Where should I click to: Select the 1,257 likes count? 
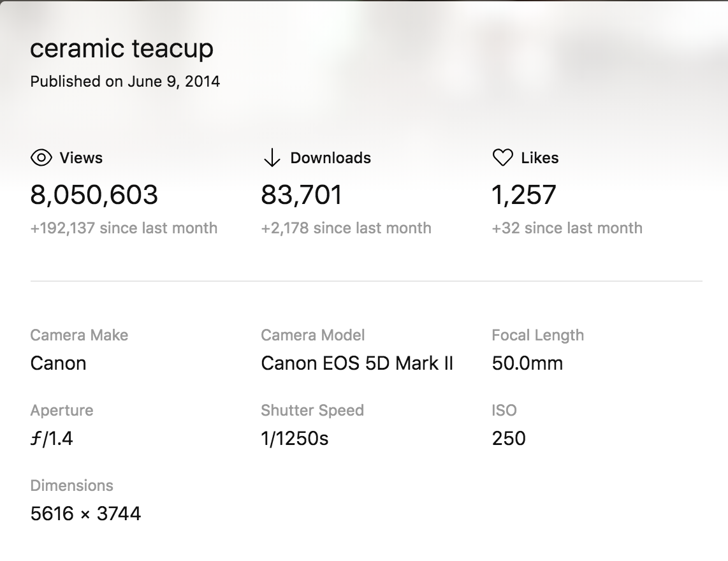[x=523, y=195]
